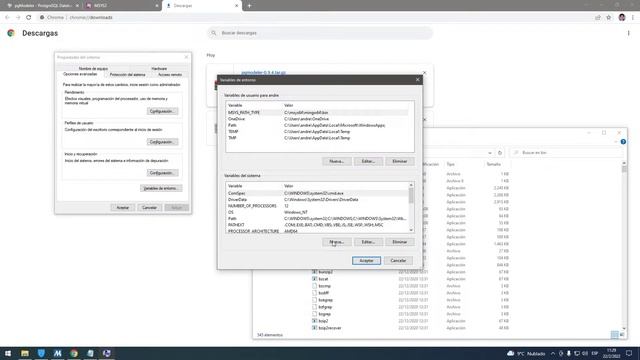Select the bzip2recover file in Explorer
The image size is (640, 360).
tap(330, 328)
